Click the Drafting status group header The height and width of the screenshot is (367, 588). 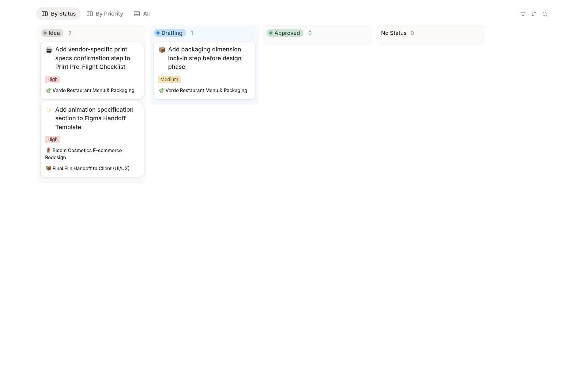coord(169,33)
